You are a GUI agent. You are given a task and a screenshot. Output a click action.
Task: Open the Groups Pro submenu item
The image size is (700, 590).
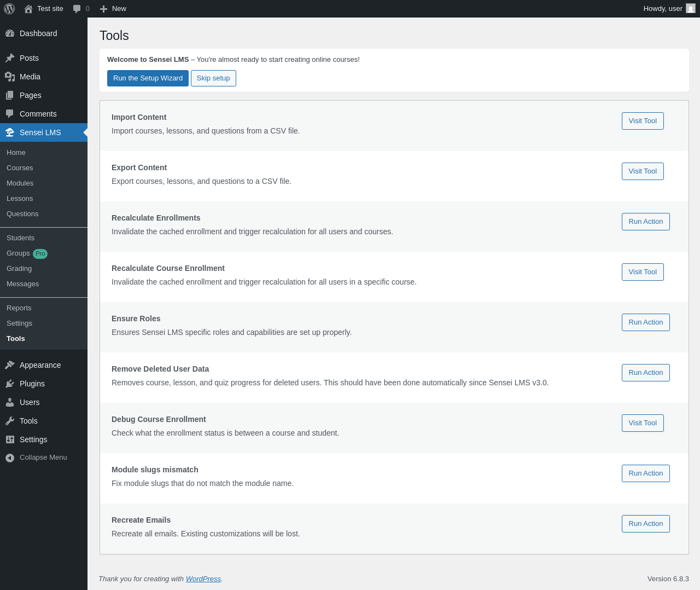click(19, 253)
